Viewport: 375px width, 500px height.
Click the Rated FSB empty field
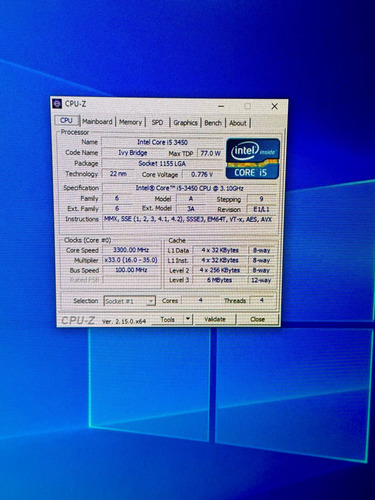point(131,280)
